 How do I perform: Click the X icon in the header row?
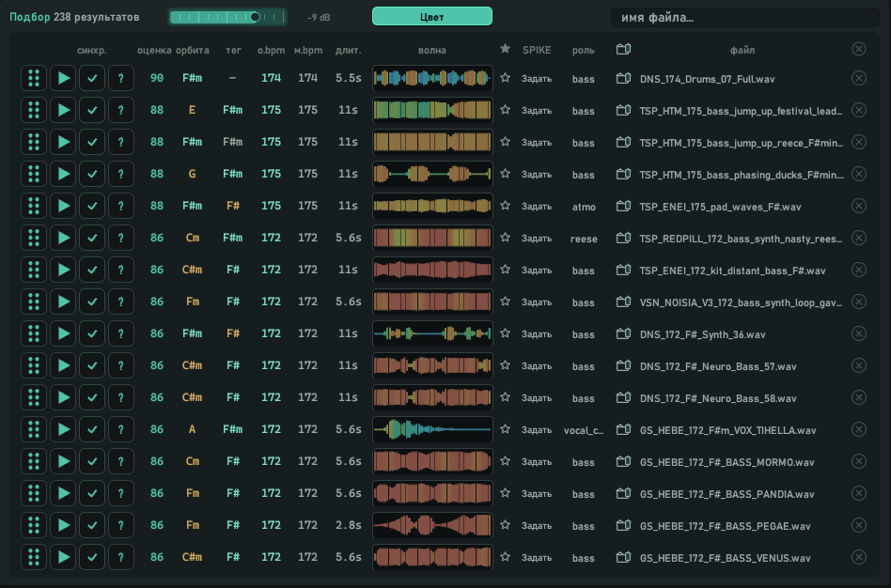click(x=859, y=49)
